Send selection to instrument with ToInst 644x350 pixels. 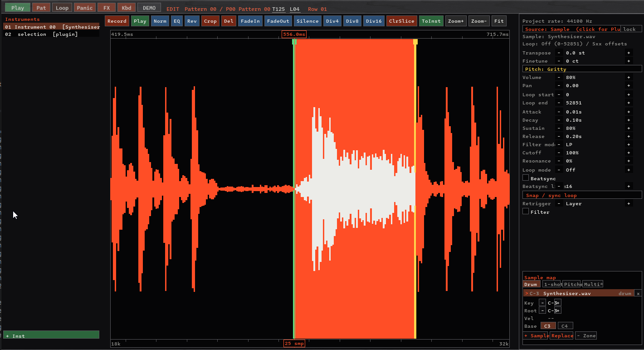tap(431, 21)
